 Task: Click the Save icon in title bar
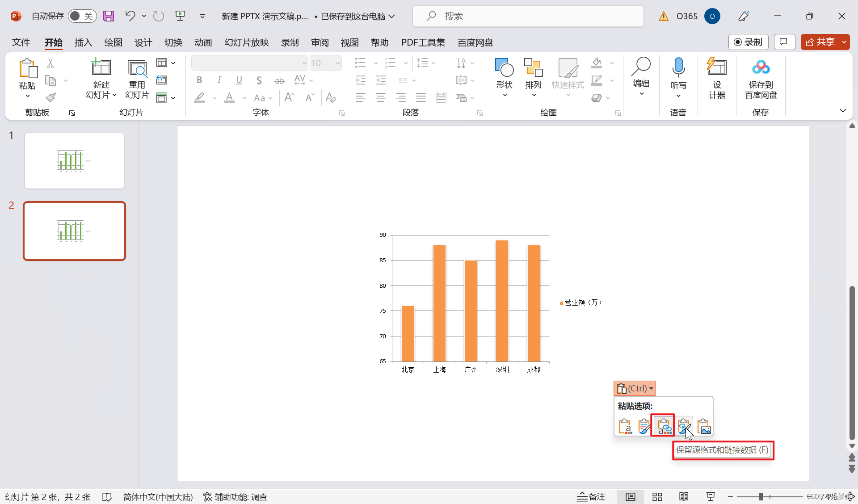click(x=109, y=16)
